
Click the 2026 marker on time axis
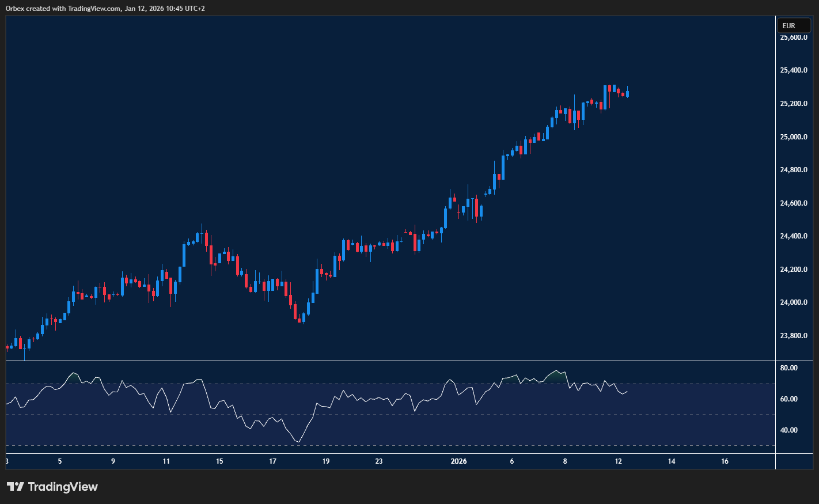tap(458, 461)
